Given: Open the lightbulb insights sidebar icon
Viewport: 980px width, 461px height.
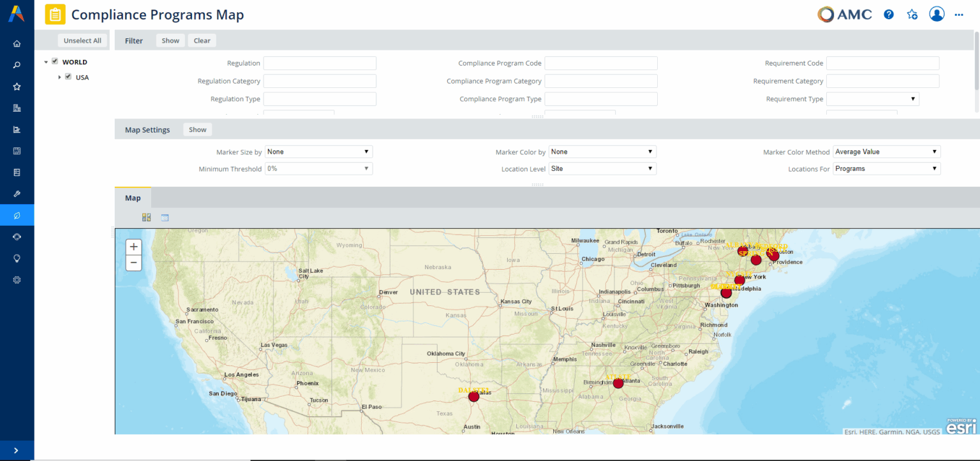Looking at the screenshot, I should [17, 258].
